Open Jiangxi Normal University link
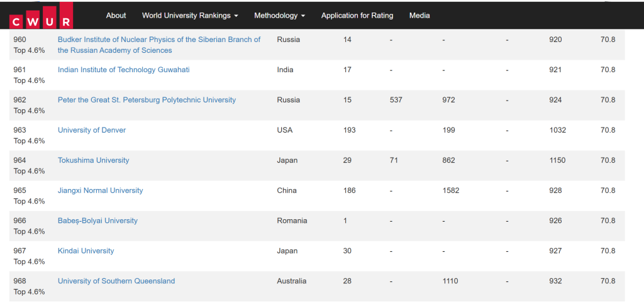 100,190
